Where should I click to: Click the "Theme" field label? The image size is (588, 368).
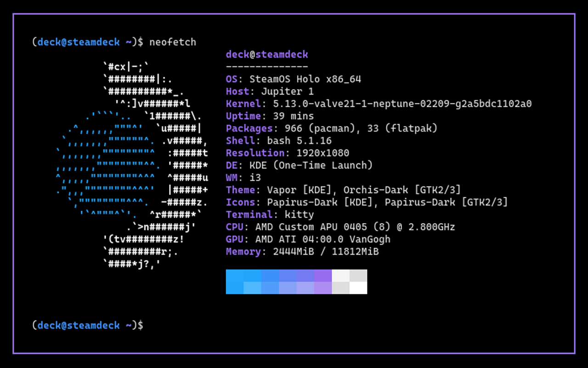pos(240,190)
